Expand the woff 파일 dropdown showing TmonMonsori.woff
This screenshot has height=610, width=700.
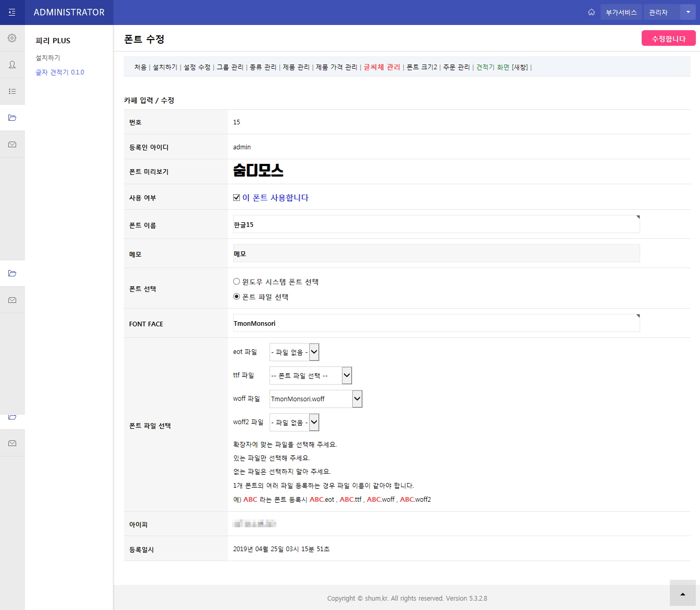tap(315, 399)
